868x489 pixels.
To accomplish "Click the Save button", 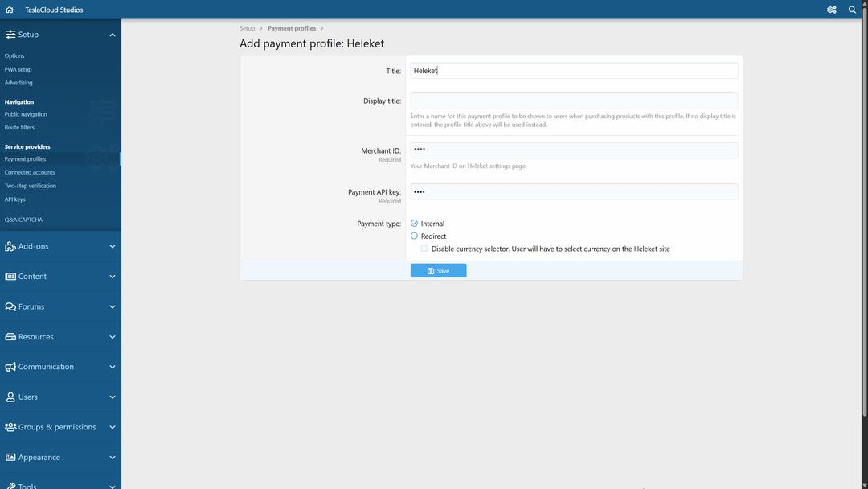I will 438,270.
